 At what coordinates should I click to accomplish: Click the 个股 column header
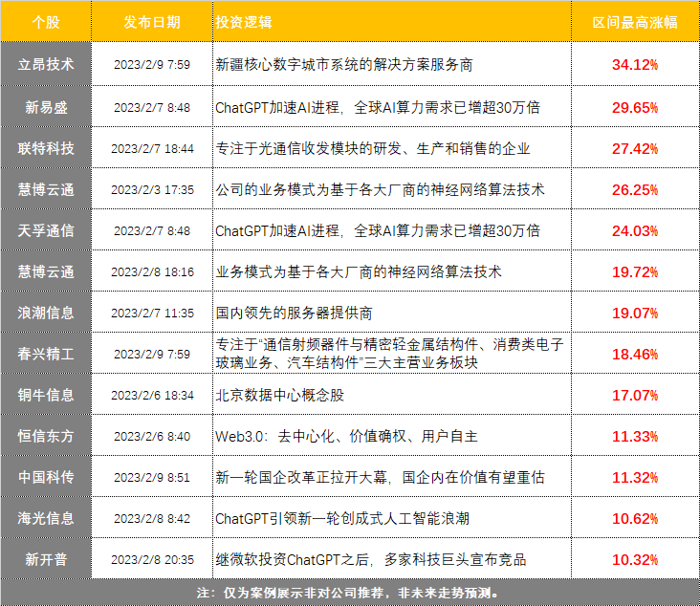[x=46, y=22]
